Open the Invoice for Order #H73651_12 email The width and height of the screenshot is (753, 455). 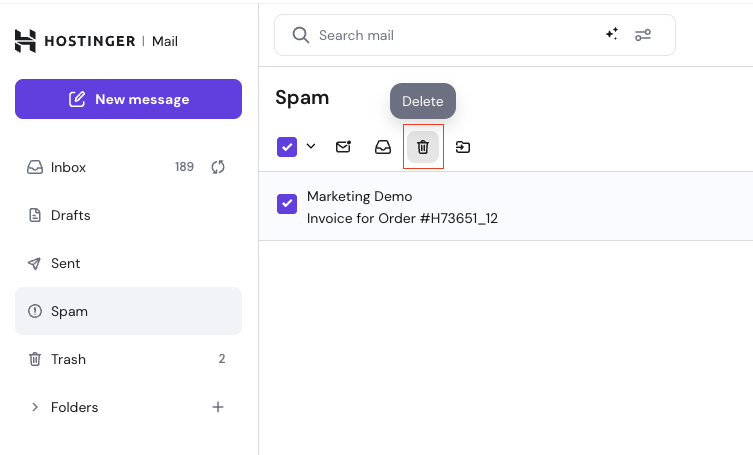click(x=402, y=218)
